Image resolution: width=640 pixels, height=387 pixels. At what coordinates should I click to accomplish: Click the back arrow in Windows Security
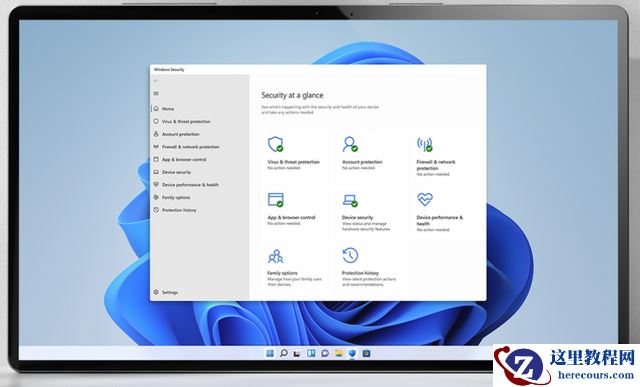click(156, 80)
